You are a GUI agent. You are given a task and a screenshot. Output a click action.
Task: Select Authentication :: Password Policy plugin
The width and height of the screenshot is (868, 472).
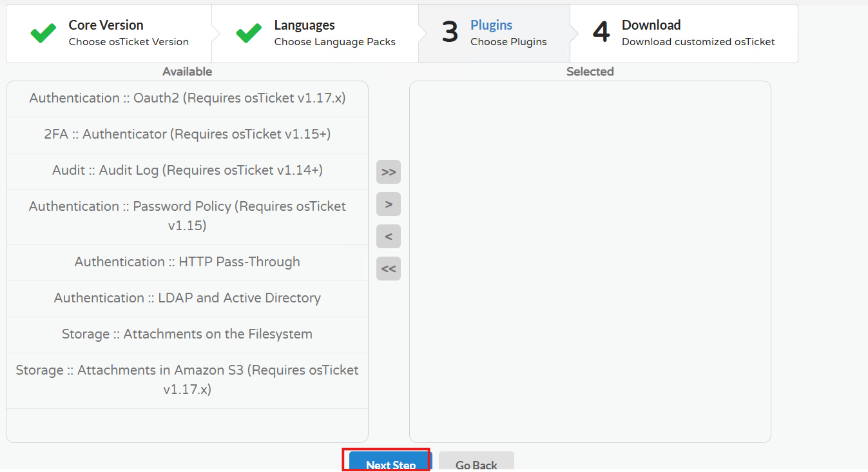tap(188, 217)
